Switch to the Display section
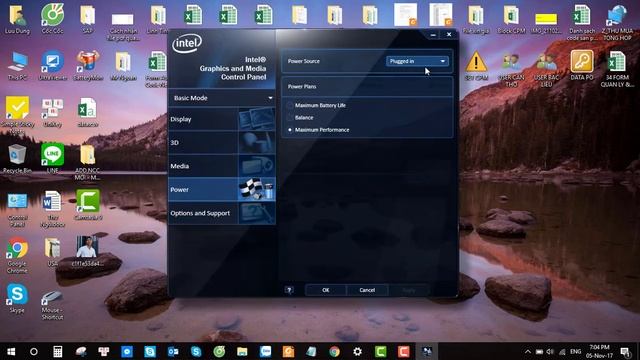640x360 pixels. (x=222, y=119)
